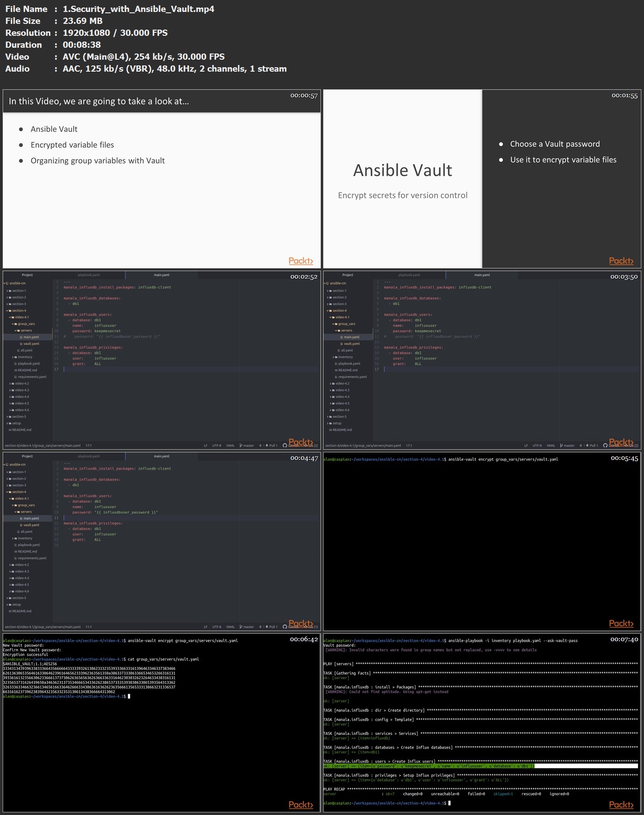In 00:03:50 frame, click the Pull 1 button
644x815 pixels.
point(591,446)
